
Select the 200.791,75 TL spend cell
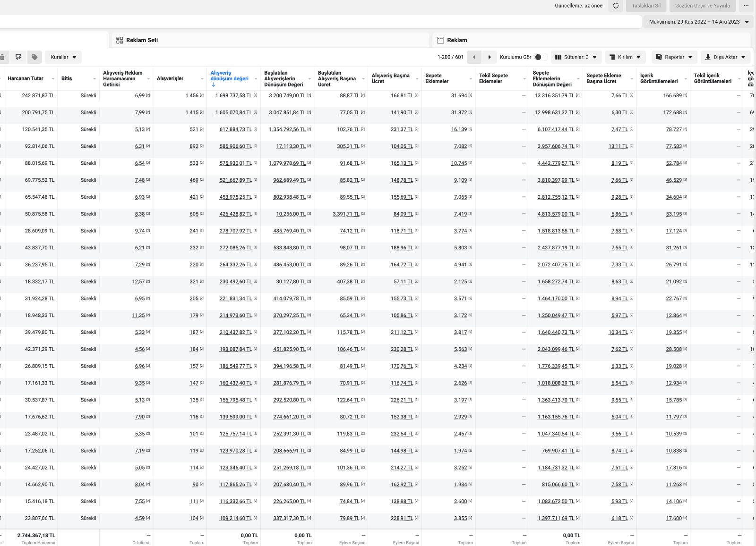pyautogui.click(x=38, y=112)
